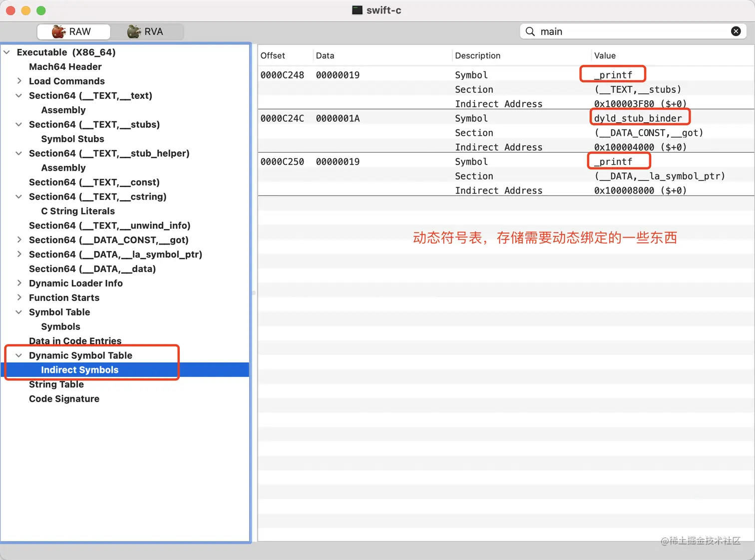Expand the Dynamic Loader Info node
Screen dimensions: 755x560
coord(19,283)
